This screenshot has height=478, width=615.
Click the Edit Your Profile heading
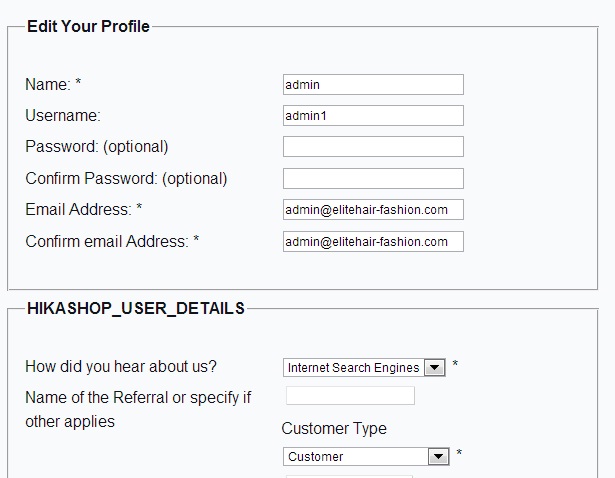88,27
